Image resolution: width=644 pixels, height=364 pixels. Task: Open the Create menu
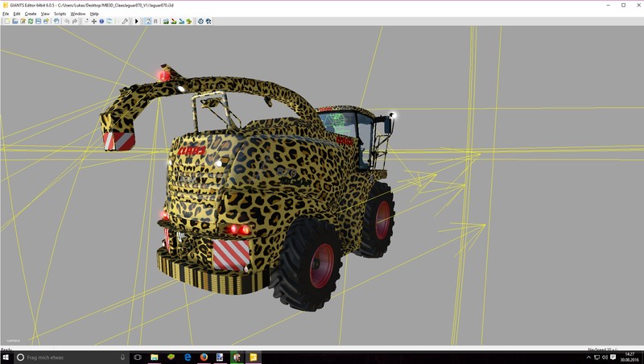[x=31, y=14]
